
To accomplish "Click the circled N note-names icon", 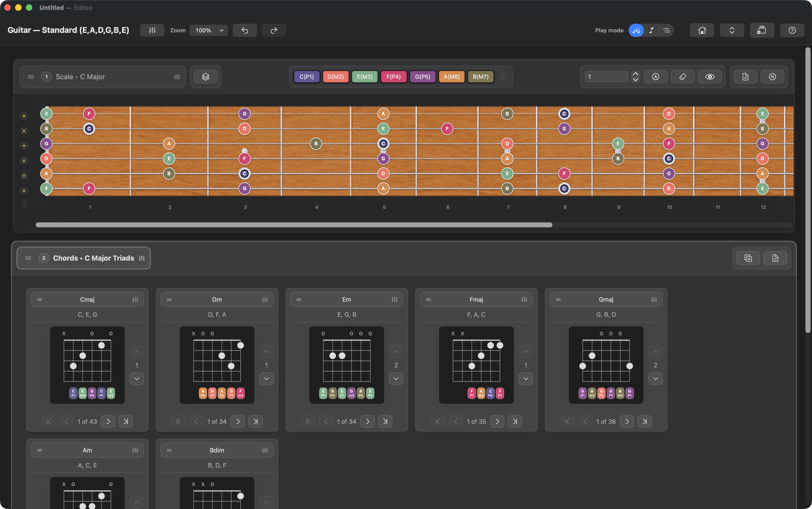I will 772,77.
